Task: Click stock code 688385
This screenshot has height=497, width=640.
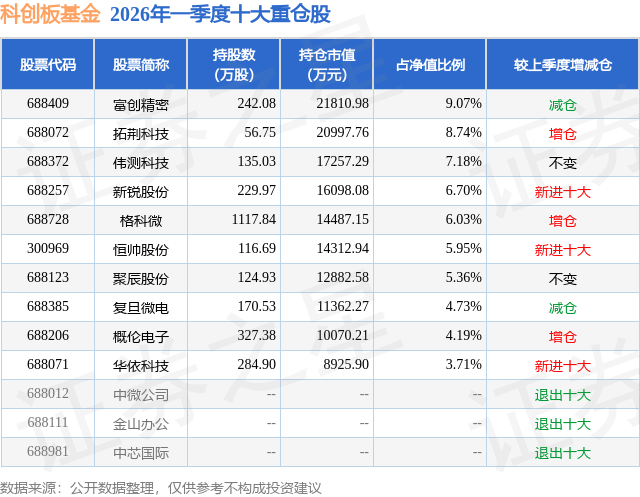Action: (48, 306)
